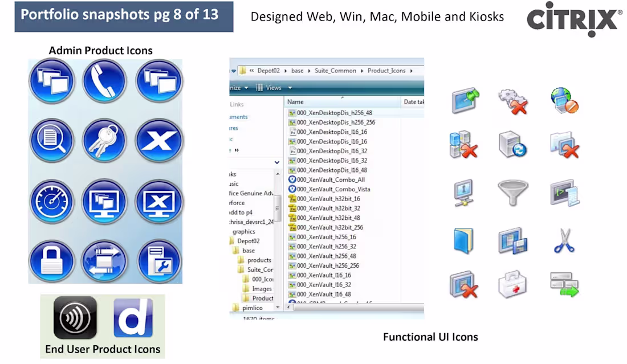Select file 000_XenVault_Combo_Vista
Screen dimensions: 627x364
pos(329,189)
